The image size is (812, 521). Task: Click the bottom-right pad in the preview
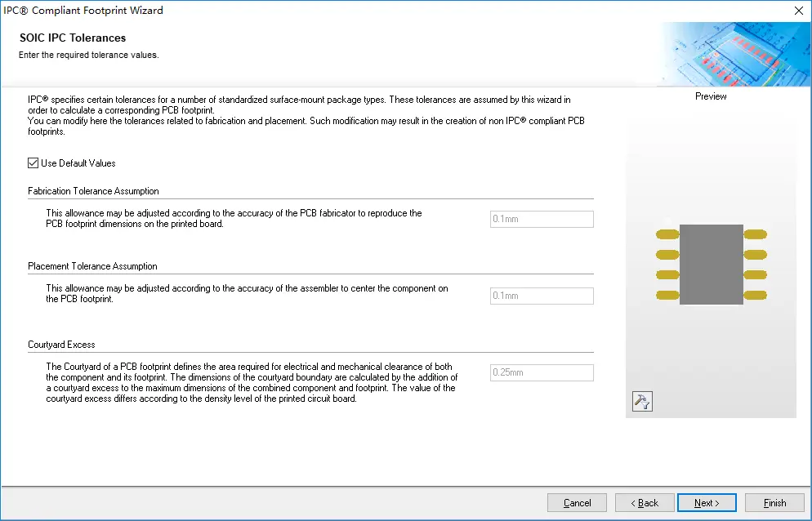coord(755,295)
